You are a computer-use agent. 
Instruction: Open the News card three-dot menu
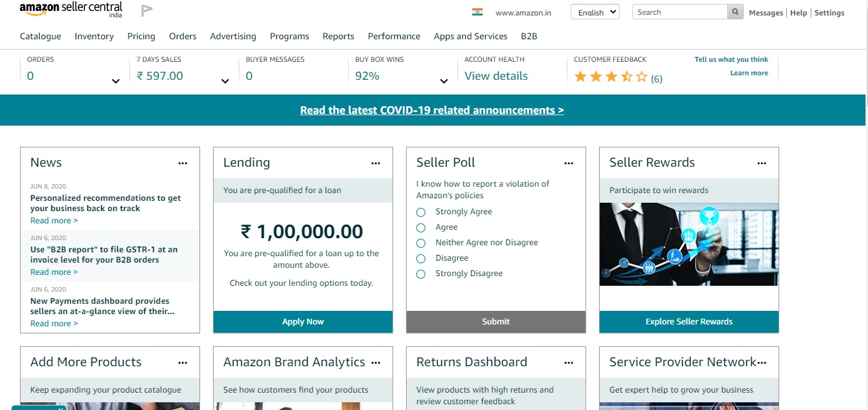pyautogui.click(x=183, y=163)
